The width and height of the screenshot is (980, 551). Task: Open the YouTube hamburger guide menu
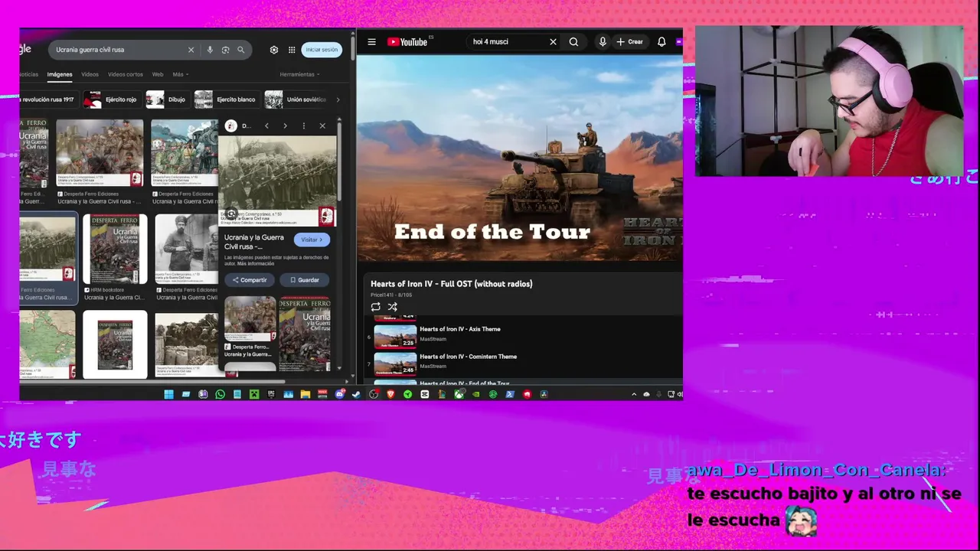(x=371, y=42)
